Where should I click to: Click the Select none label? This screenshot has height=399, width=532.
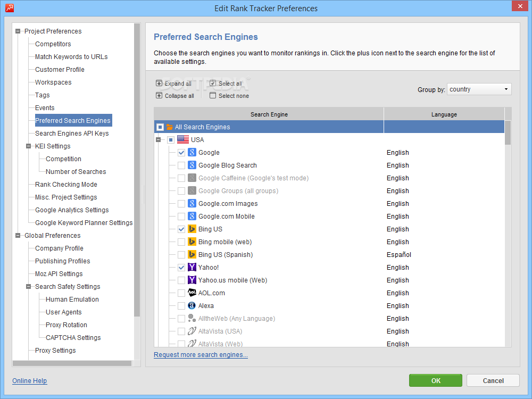pos(234,96)
